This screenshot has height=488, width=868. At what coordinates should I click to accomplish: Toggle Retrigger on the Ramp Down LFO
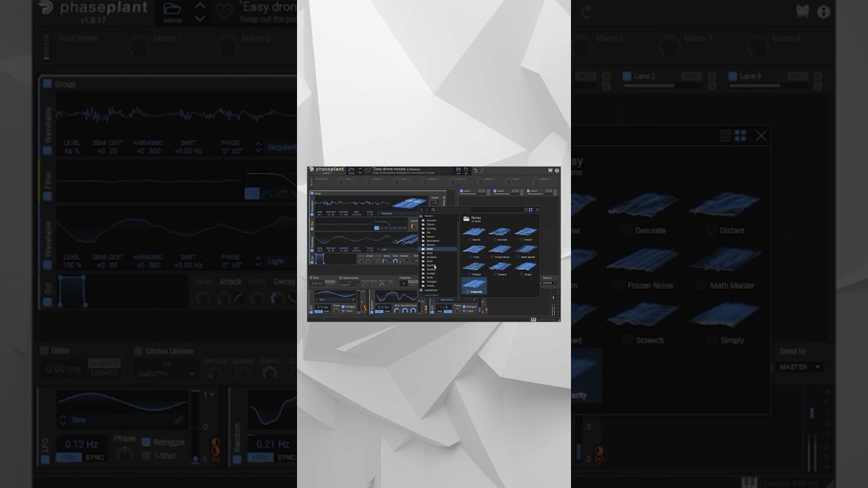(x=464, y=306)
